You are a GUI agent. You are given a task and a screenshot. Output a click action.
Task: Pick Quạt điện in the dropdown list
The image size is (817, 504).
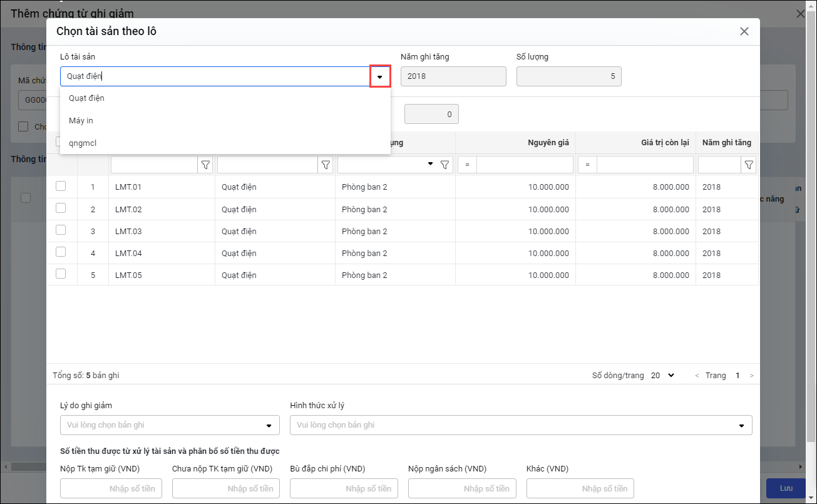86,98
